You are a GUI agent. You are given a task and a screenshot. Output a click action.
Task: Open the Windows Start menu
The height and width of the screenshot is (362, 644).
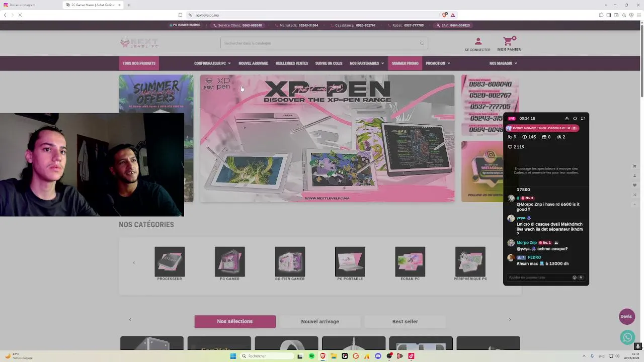pyautogui.click(x=233, y=356)
